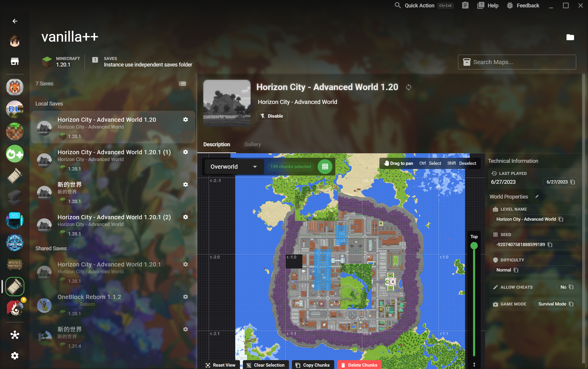Screen dimensions: 588x369
Task: Click the vertical resize arrow below height slider
Action: [x=474, y=365]
